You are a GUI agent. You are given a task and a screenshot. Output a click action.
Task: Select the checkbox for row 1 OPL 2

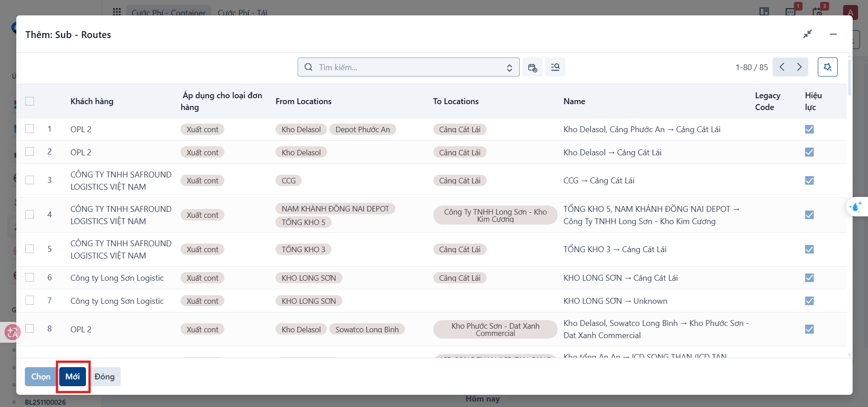pos(30,129)
